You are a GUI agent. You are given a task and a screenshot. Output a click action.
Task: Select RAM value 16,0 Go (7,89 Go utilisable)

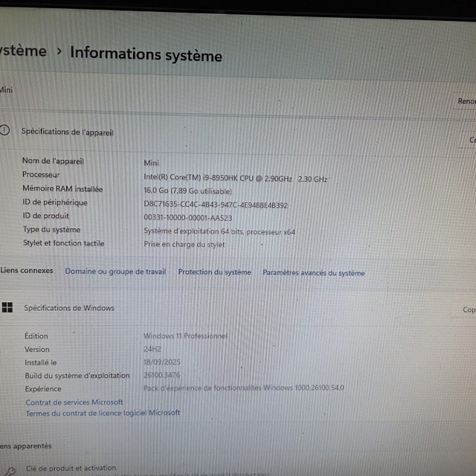pyautogui.click(x=187, y=191)
